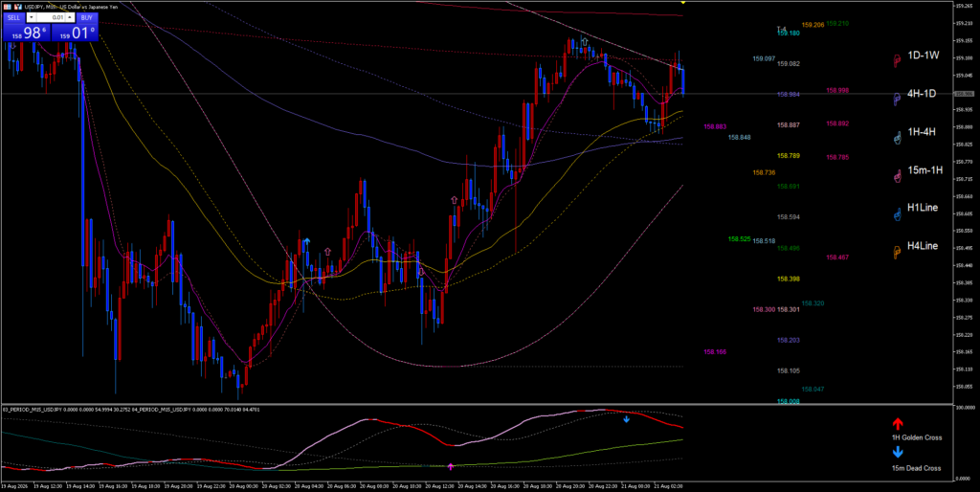Click the 19 Aug 2026 date on the time axis

[14, 485]
